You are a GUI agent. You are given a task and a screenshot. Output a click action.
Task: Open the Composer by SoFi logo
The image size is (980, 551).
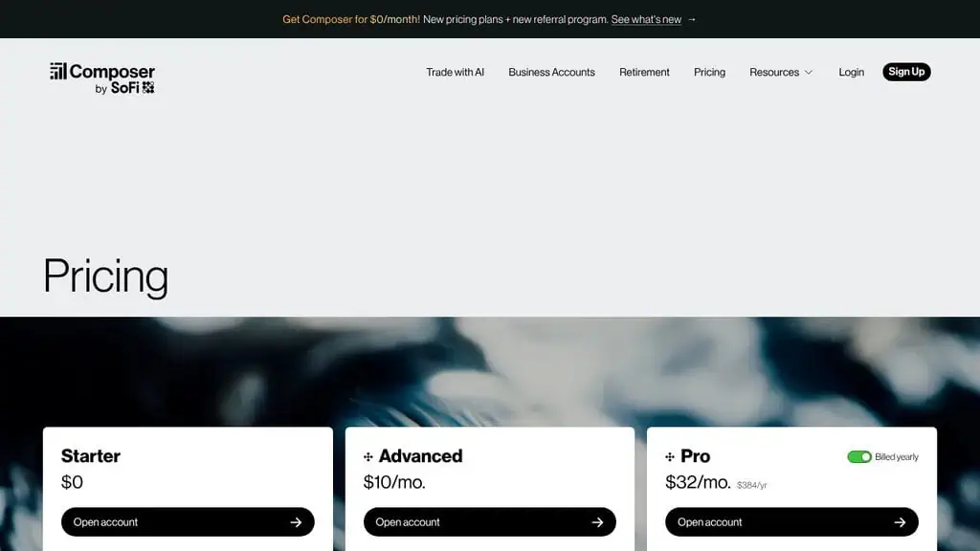(102, 78)
